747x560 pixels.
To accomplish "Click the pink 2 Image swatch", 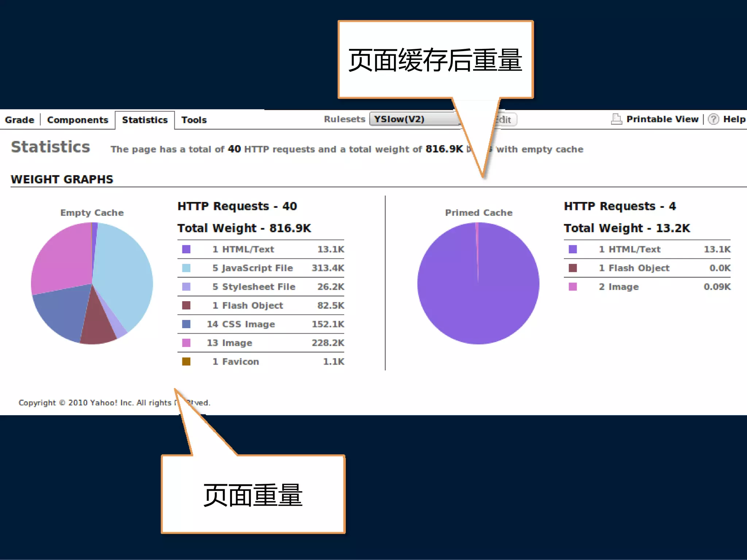I will (x=573, y=287).
